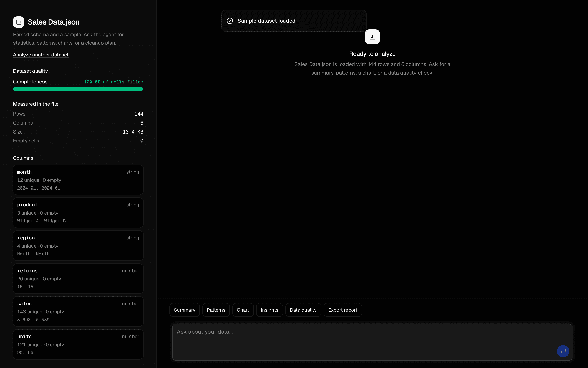Click the 143 unique · 0 empty text
Screen dimensions: 588x368
[x=41, y=312]
